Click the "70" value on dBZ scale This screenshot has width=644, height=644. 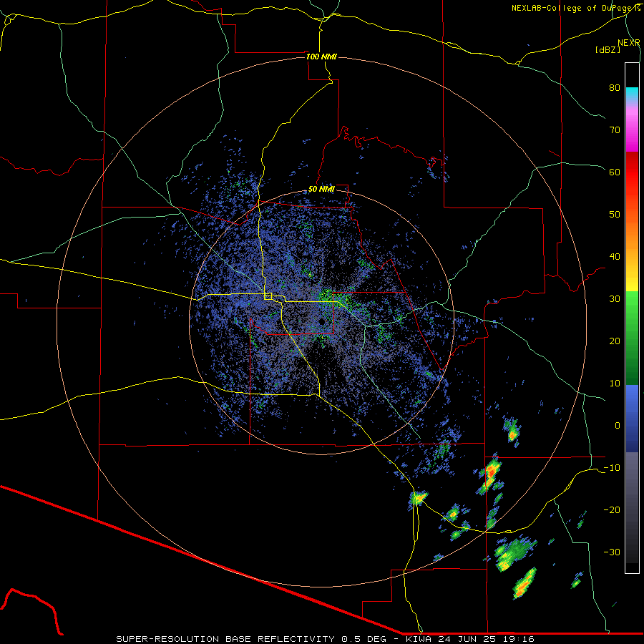tap(615, 130)
